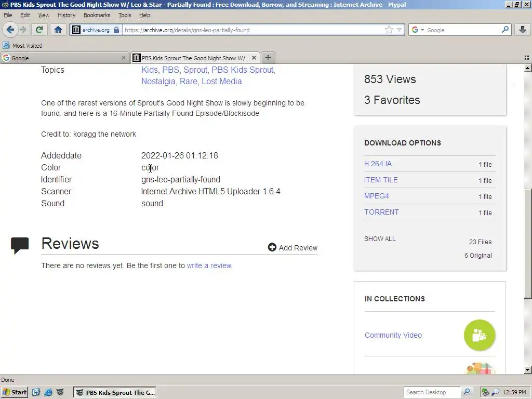
Task: Launch Mypal raccoon quick launch icon
Action: [60, 393]
